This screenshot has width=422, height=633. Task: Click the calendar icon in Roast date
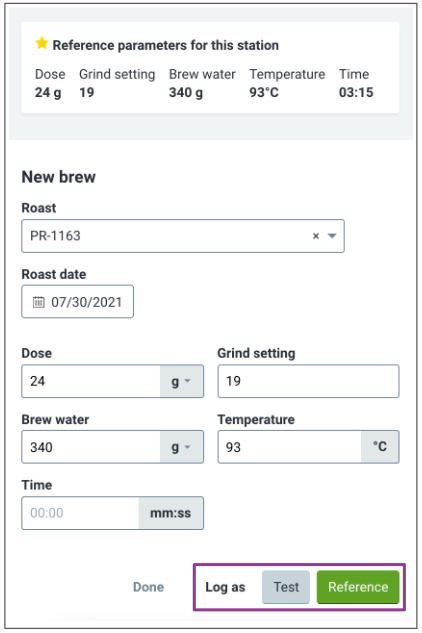(38, 302)
